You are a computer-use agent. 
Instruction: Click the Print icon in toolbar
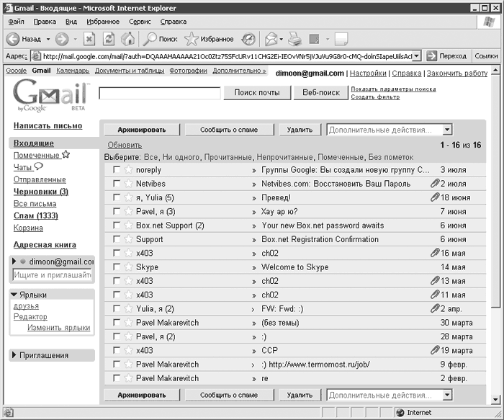click(x=294, y=39)
